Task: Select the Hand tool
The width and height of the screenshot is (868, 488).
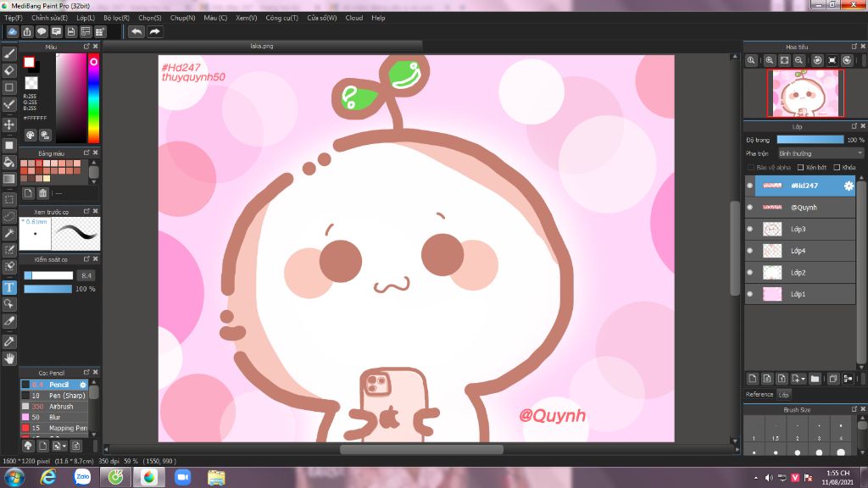Action: [x=8, y=358]
